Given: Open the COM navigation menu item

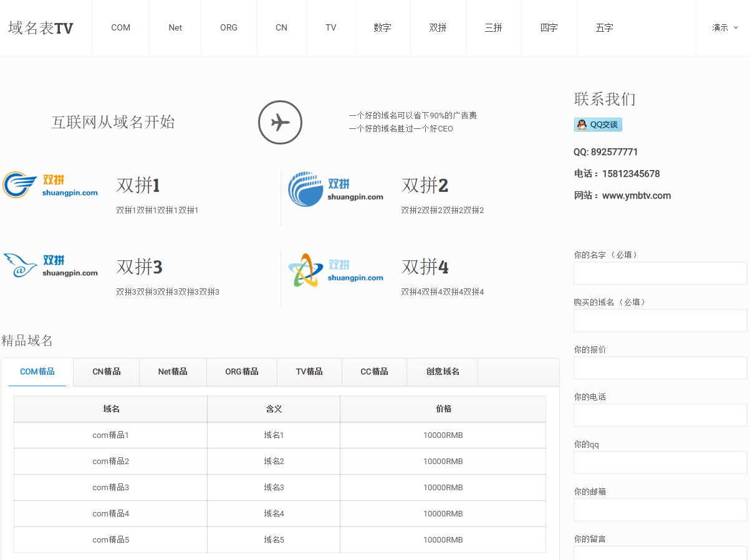Looking at the screenshot, I should (121, 28).
